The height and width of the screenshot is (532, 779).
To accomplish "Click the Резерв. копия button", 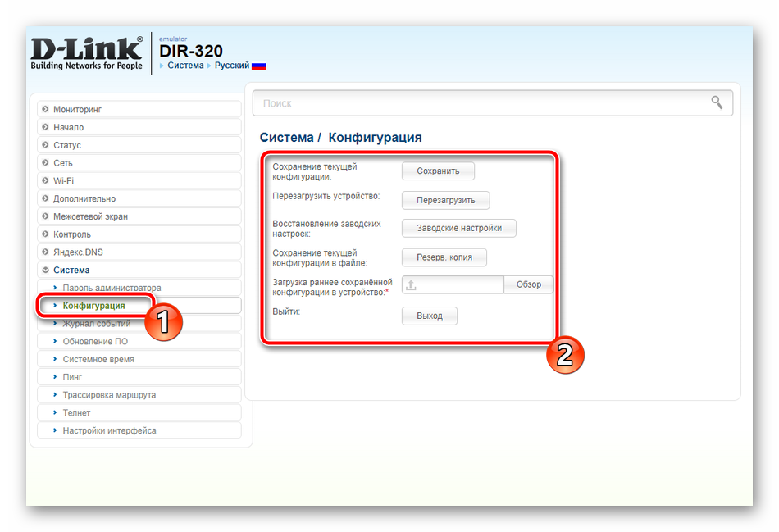I will [x=444, y=257].
